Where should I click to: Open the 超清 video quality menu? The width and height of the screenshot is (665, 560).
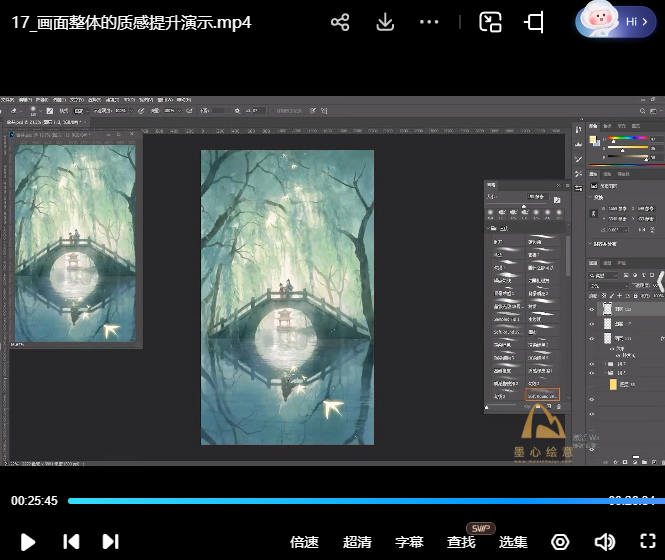[x=357, y=542]
